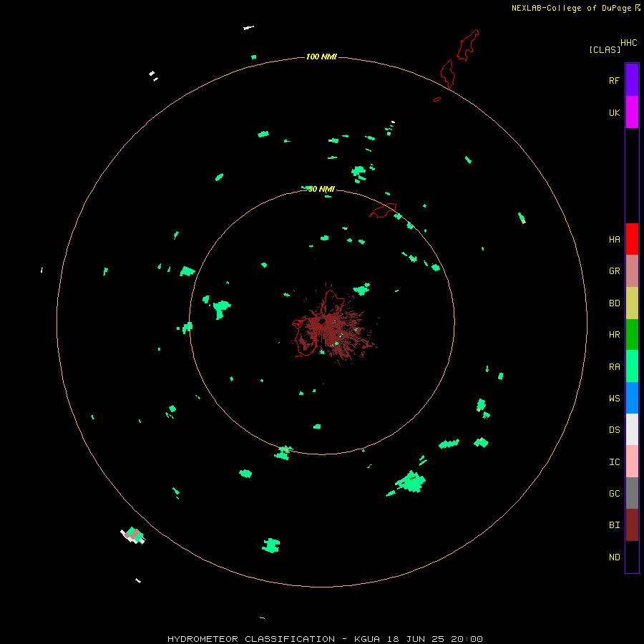Click the large rain cell with red core
The width and height of the screenshot is (644, 644).
(410, 482)
